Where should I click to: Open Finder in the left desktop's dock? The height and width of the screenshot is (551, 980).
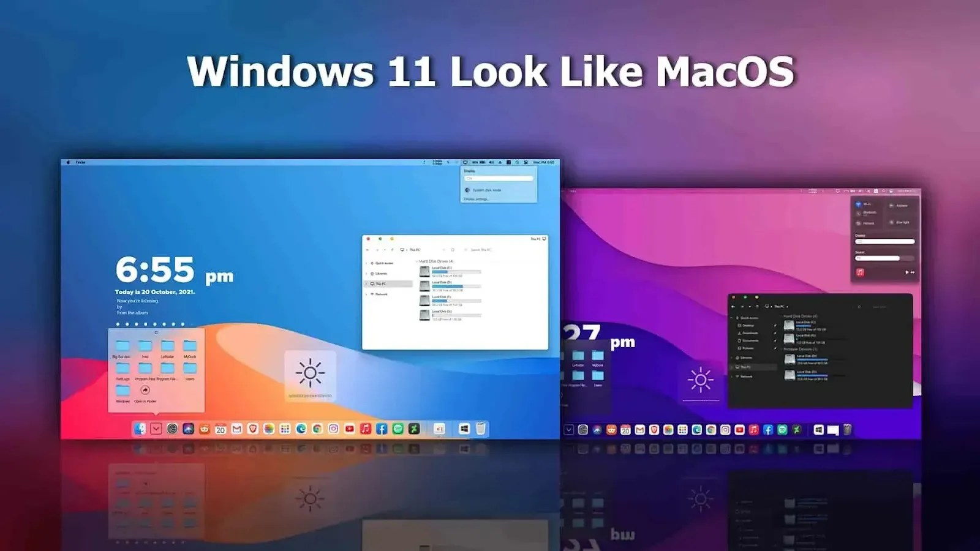pos(140,429)
